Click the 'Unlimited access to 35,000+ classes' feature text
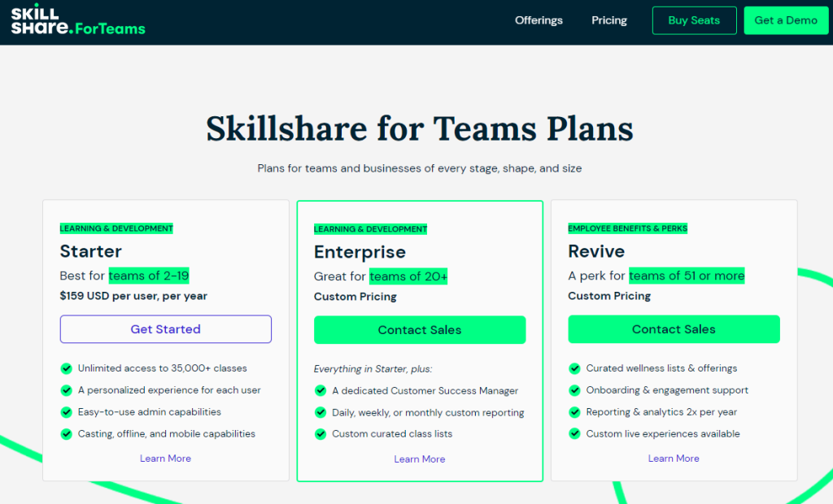 pos(163,368)
